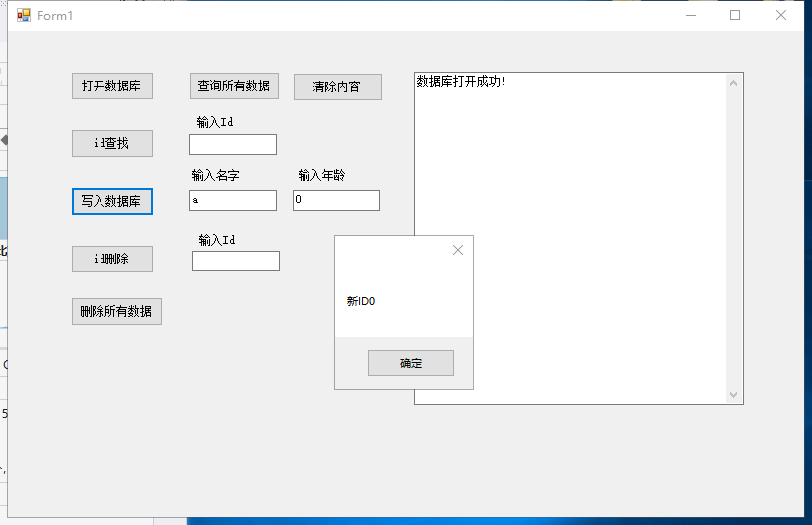Click the 写入数据库 button
The width and height of the screenshot is (812, 525).
(x=111, y=201)
